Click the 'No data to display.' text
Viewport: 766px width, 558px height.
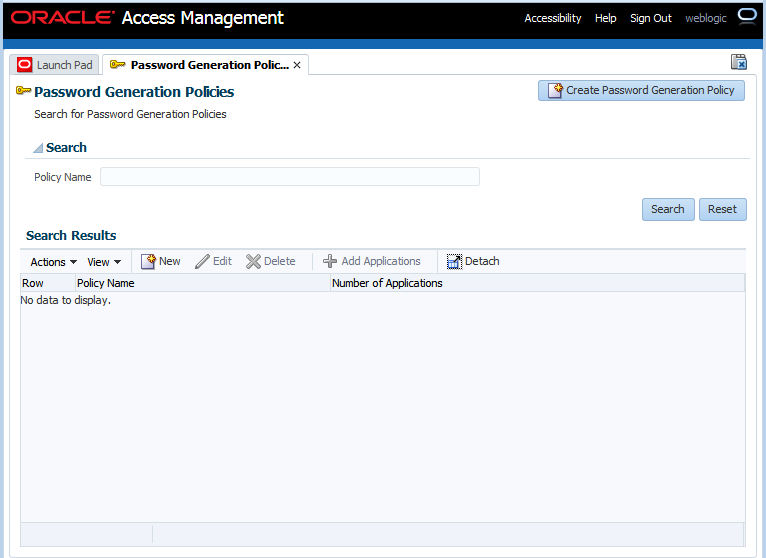(x=65, y=300)
